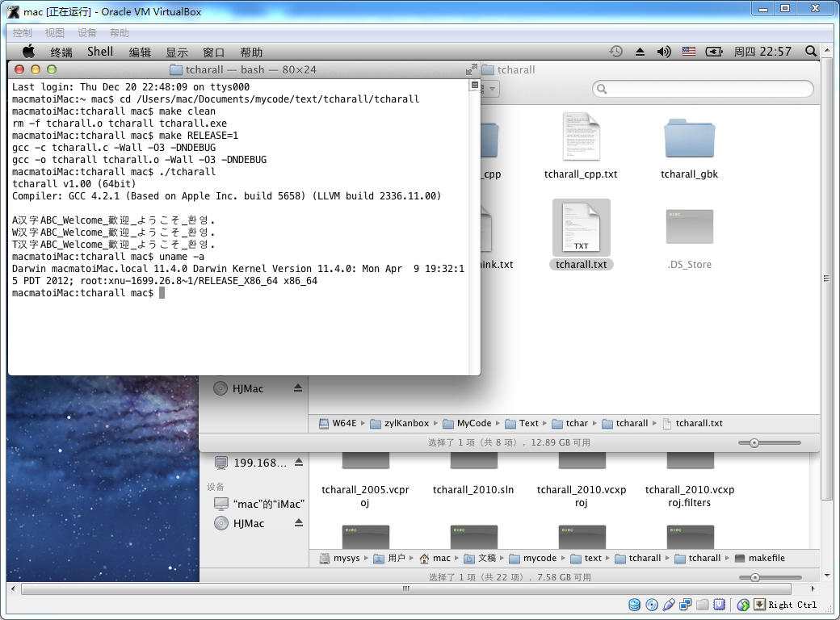Go to 文稿 in lower path bar

tap(480, 558)
